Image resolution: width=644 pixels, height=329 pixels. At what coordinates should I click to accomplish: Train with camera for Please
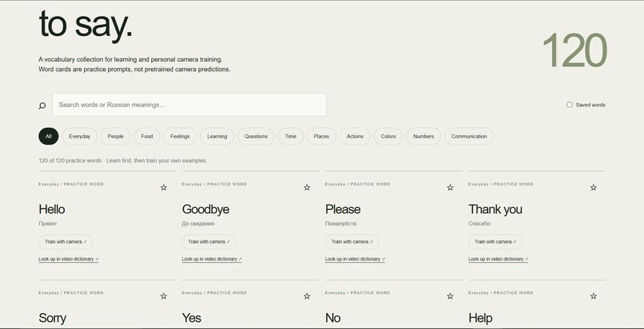352,242
